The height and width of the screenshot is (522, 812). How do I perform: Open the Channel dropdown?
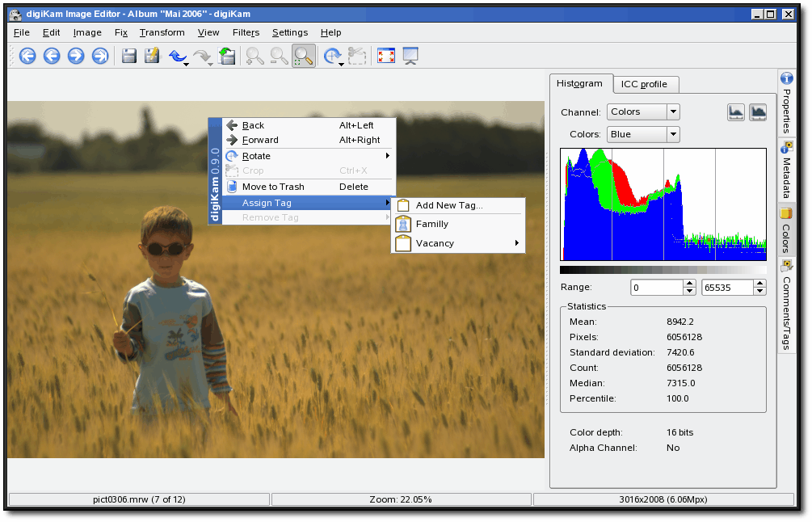[x=643, y=112]
